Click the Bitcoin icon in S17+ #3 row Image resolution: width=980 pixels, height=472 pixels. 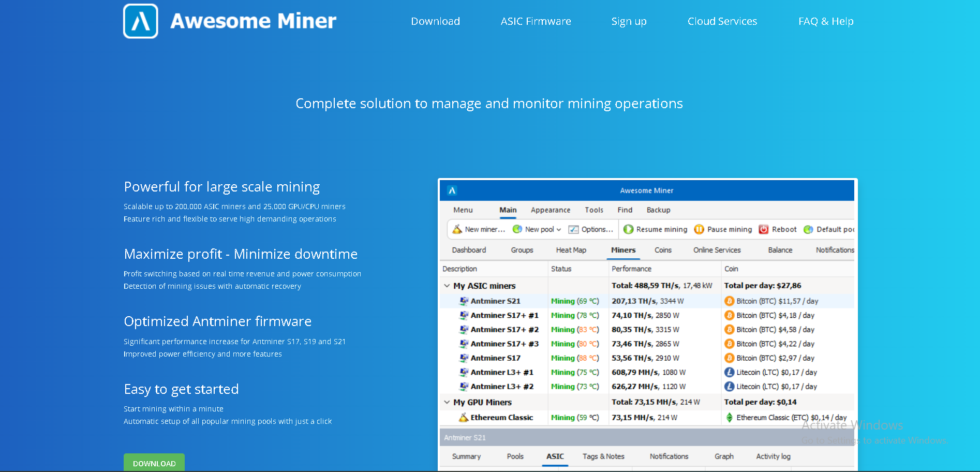pyautogui.click(x=729, y=344)
